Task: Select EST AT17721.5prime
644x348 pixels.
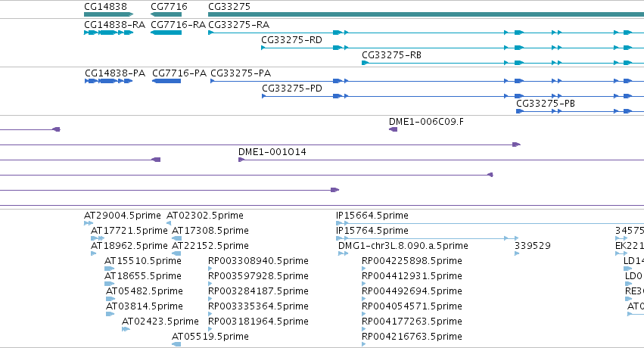Action: (129, 231)
